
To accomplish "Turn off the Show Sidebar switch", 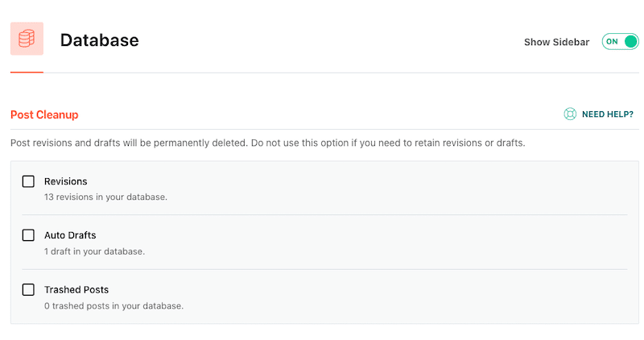I will pyautogui.click(x=620, y=42).
